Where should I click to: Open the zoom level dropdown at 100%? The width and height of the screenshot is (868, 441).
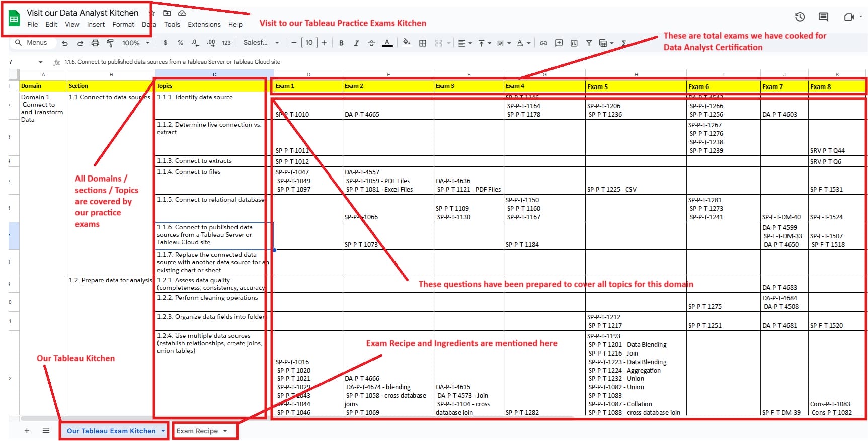point(136,43)
